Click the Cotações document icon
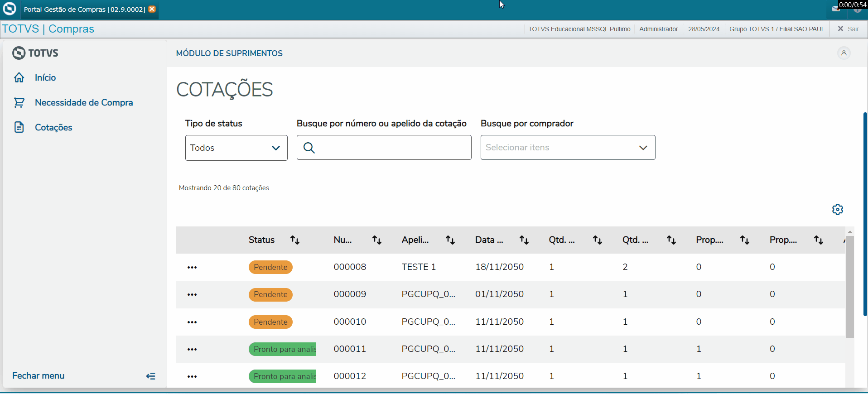The width and height of the screenshot is (868, 394). point(19,127)
